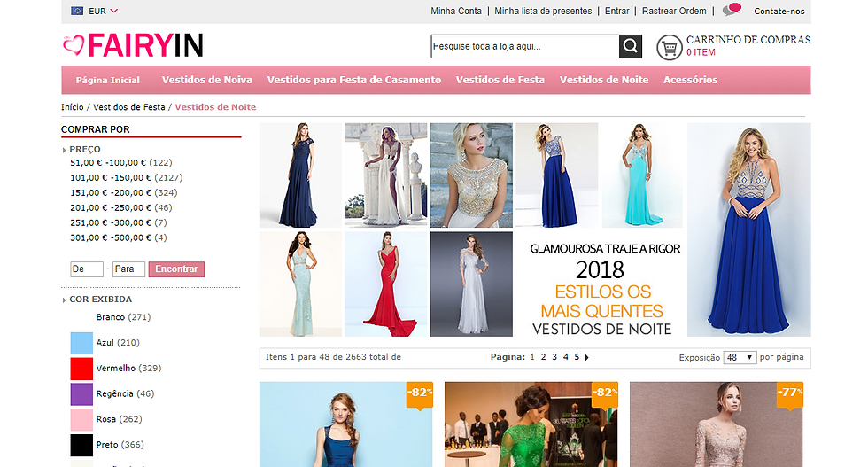Click the Para maximum price field

pos(128,269)
